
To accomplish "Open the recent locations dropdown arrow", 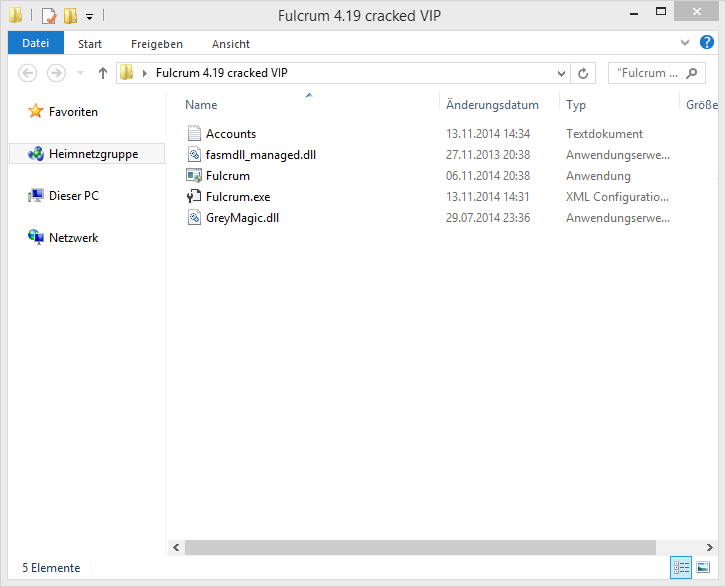I will tap(80, 73).
